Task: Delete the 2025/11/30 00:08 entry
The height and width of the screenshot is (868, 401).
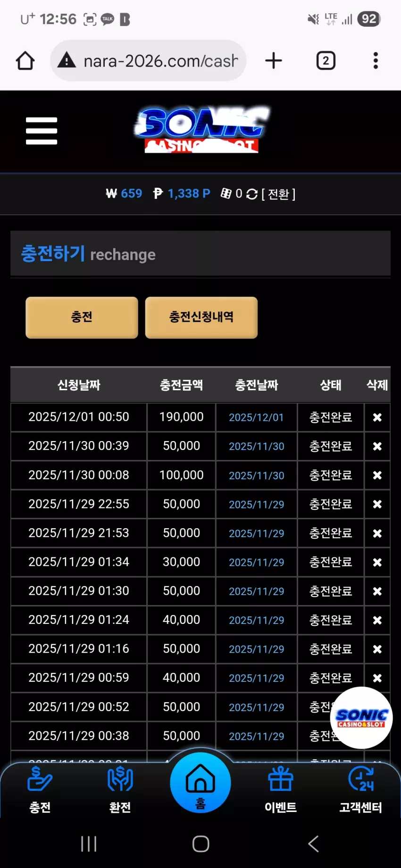Action: click(x=377, y=475)
